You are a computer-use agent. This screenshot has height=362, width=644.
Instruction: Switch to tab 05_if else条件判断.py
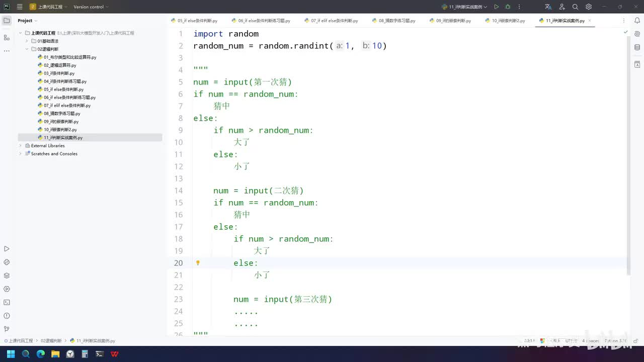coord(194,21)
